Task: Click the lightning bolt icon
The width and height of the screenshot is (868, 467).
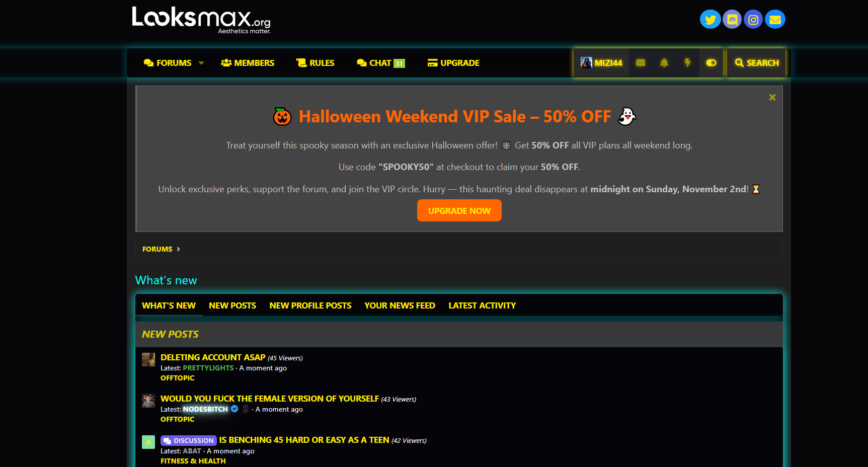Action: coord(687,63)
